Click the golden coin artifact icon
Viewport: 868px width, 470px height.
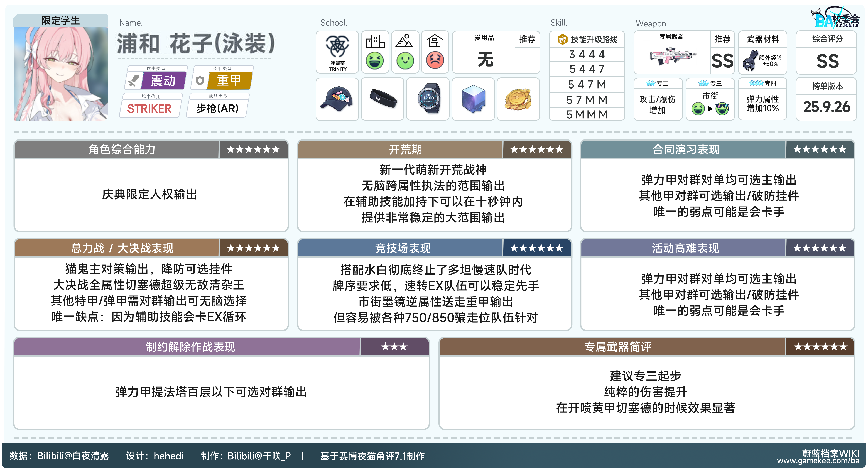pyautogui.click(x=518, y=99)
